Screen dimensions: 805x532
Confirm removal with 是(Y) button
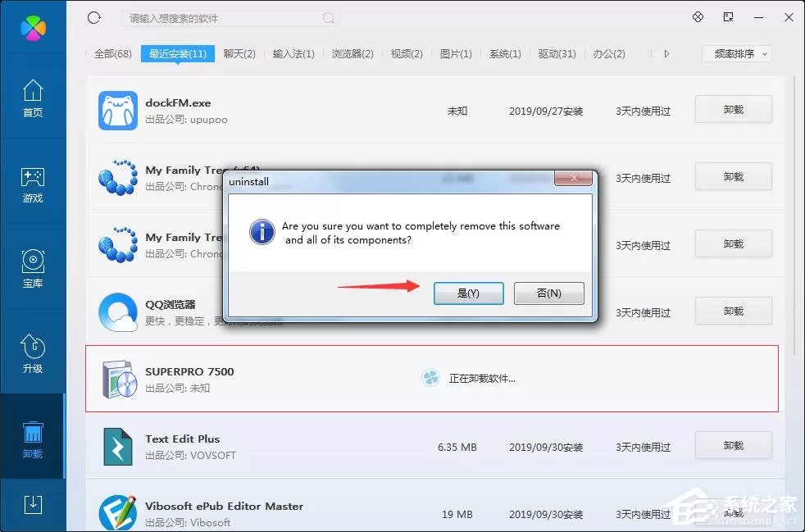(x=468, y=293)
